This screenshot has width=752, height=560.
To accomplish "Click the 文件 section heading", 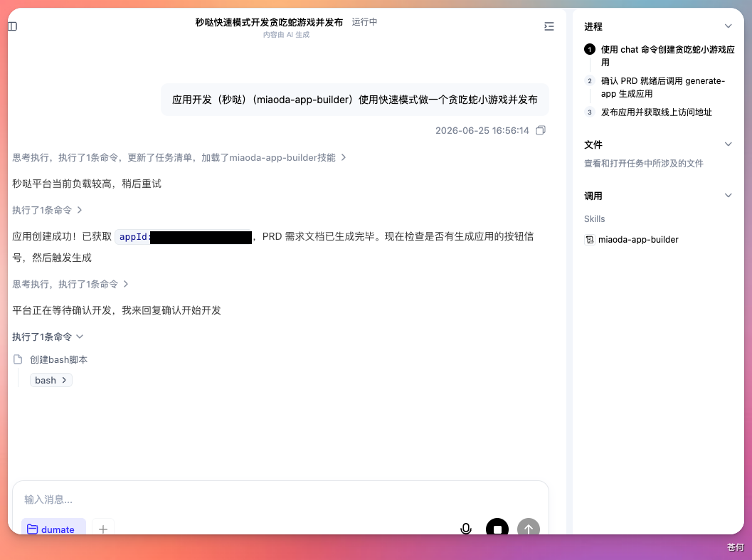I will pos(593,144).
